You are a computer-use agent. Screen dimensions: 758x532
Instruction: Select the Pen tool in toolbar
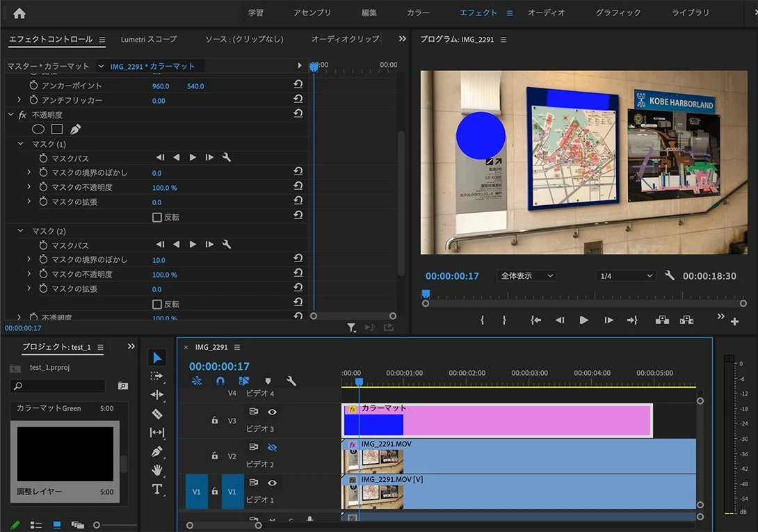[157, 451]
